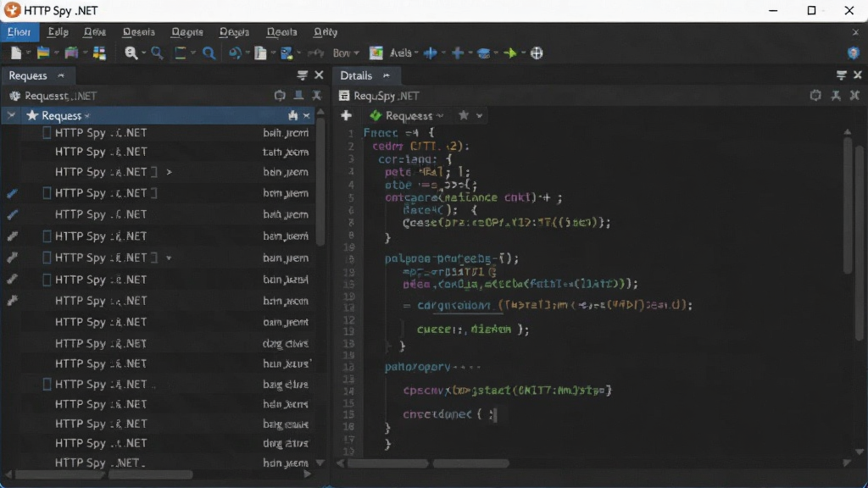This screenshot has width=868, height=488.
Task: Tick the checkbox on the row with the down-arrow
Action: pos(47,258)
